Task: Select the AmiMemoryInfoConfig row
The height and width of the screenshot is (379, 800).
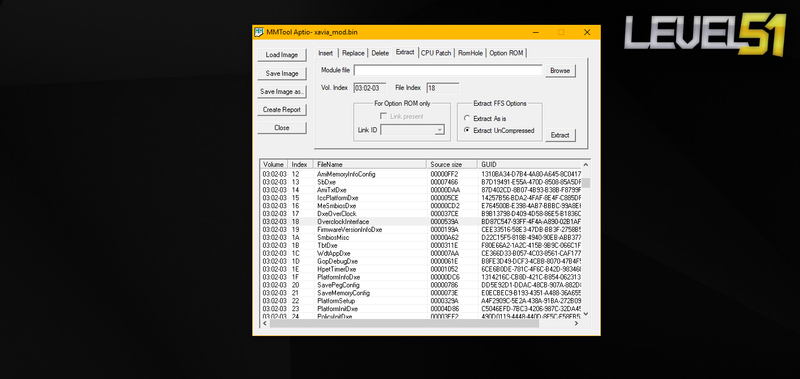Action: 420,174
